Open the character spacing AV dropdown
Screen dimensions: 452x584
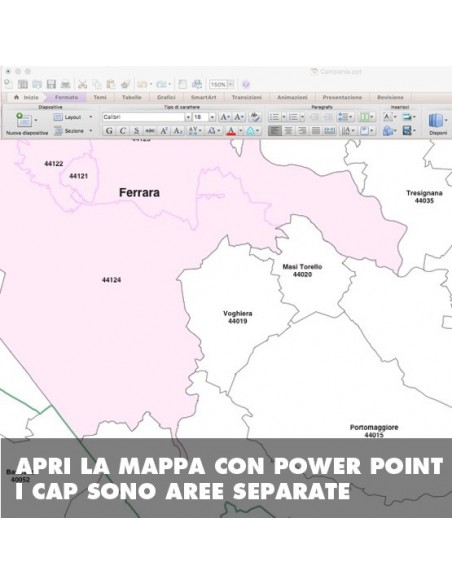(x=195, y=130)
